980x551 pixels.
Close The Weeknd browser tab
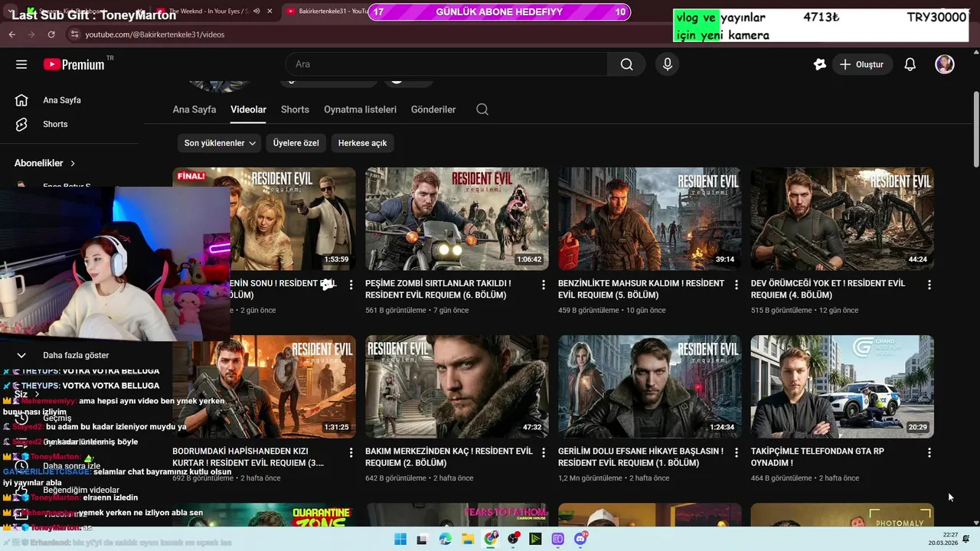270,11
